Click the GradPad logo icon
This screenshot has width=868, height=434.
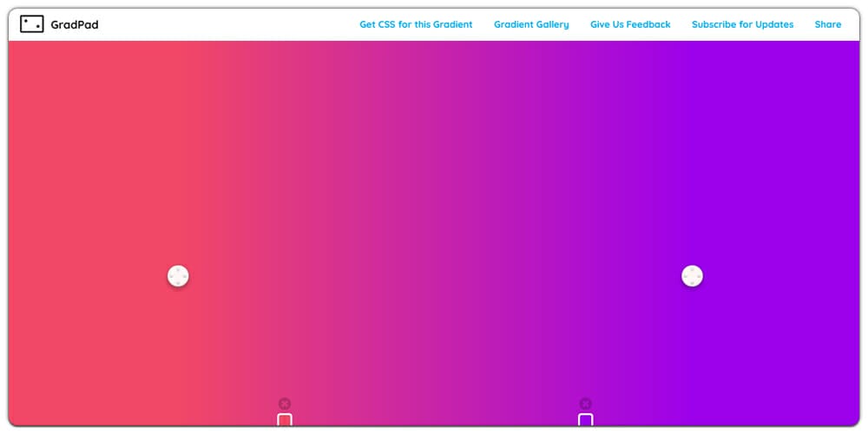[x=32, y=24]
